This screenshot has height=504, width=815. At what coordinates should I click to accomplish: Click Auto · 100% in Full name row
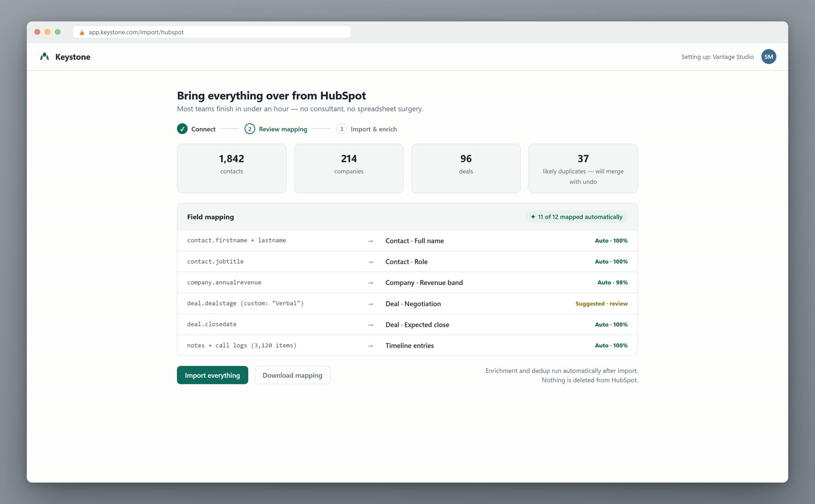point(611,241)
